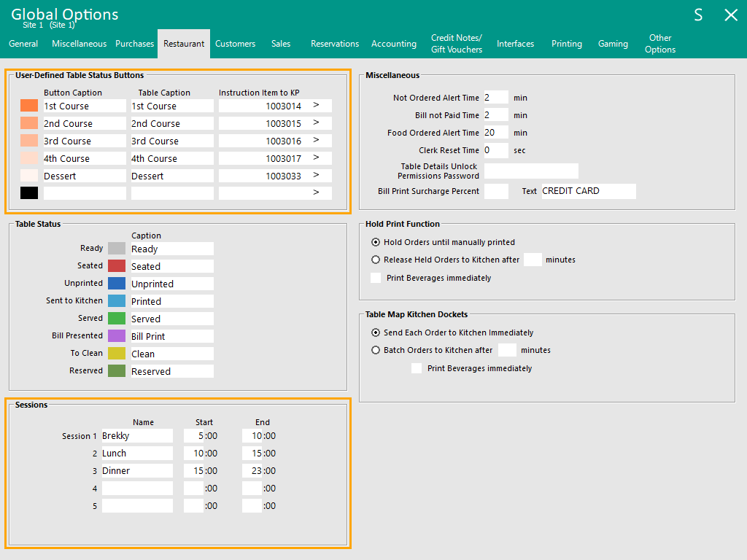Open item picker arrow for Dessert row
747x560 pixels.
317,176
